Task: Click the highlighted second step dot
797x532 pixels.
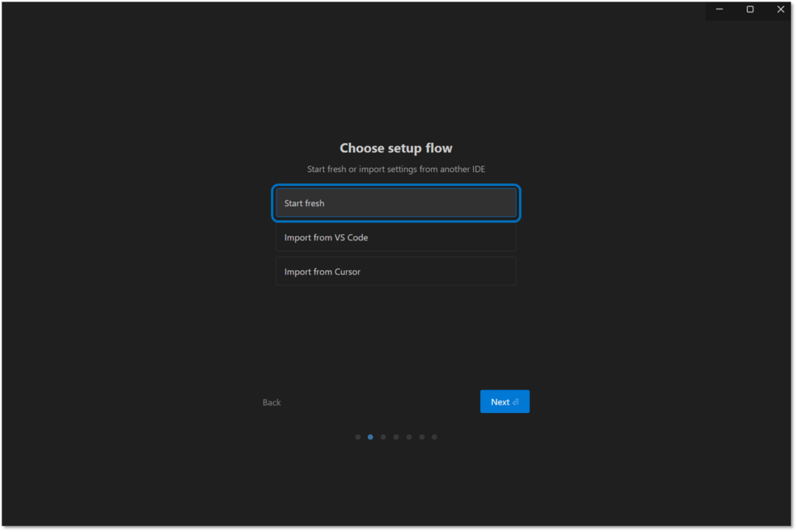Action: (x=370, y=437)
